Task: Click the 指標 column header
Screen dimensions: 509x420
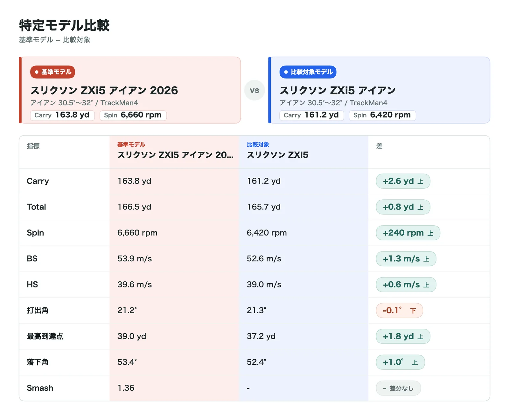Action: point(33,146)
